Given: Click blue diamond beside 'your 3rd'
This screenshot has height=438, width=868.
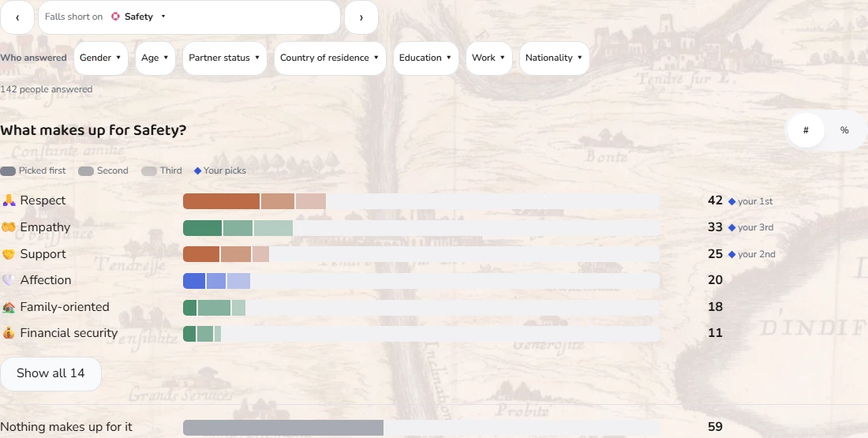Looking at the screenshot, I should 731,227.
